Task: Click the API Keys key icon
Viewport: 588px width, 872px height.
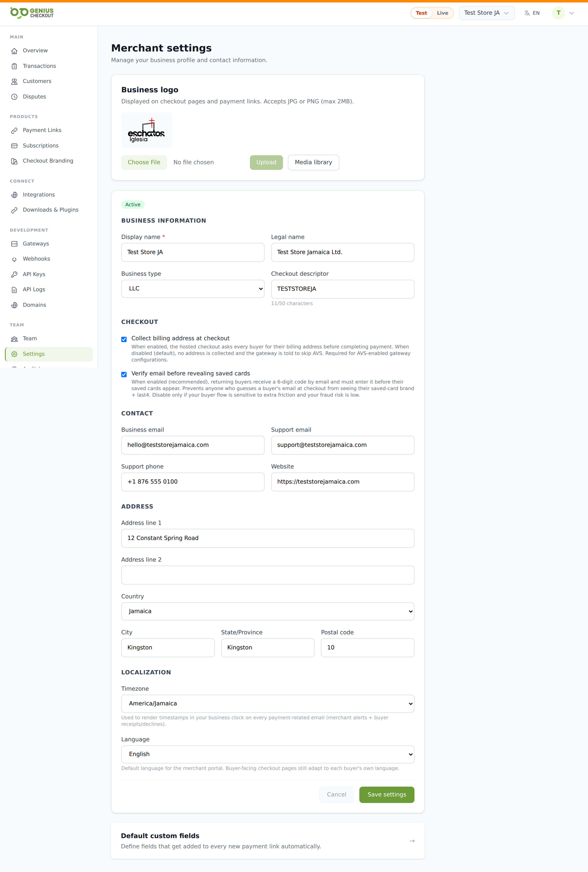Action: 14,274
